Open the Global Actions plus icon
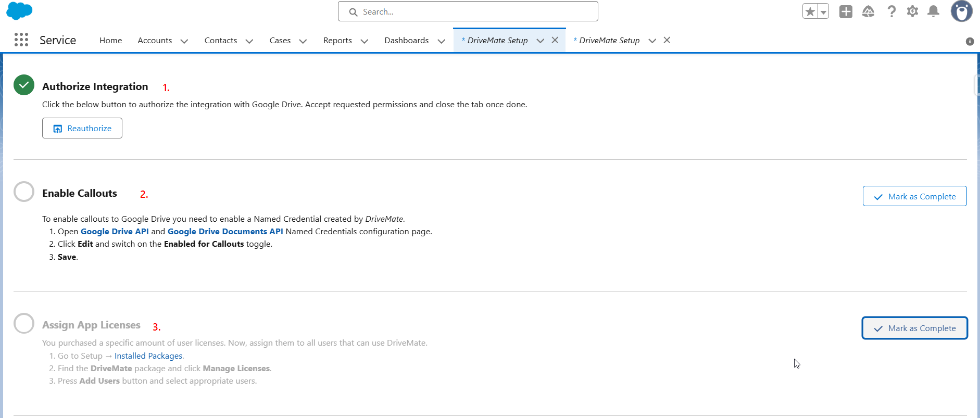Image resolution: width=980 pixels, height=418 pixels. (x=846, y=11)
